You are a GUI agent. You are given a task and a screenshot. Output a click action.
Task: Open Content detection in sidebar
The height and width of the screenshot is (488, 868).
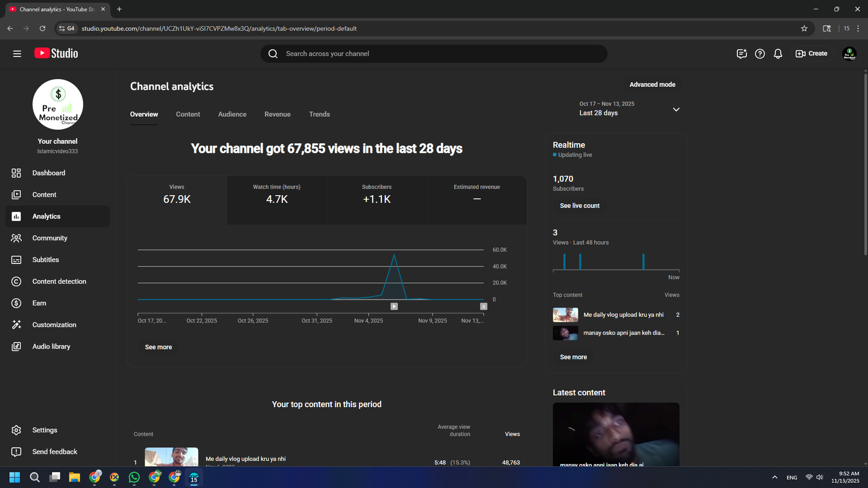click(x=59, y=281)
